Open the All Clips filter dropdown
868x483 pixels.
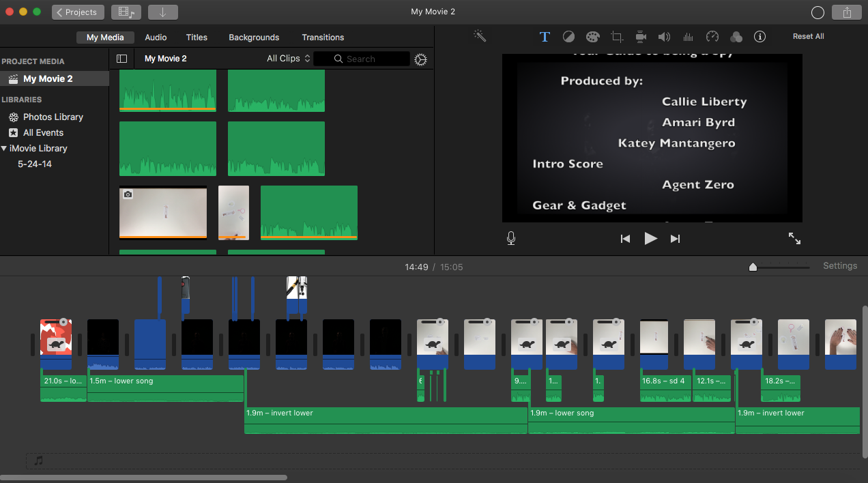[x=288, y=59]
